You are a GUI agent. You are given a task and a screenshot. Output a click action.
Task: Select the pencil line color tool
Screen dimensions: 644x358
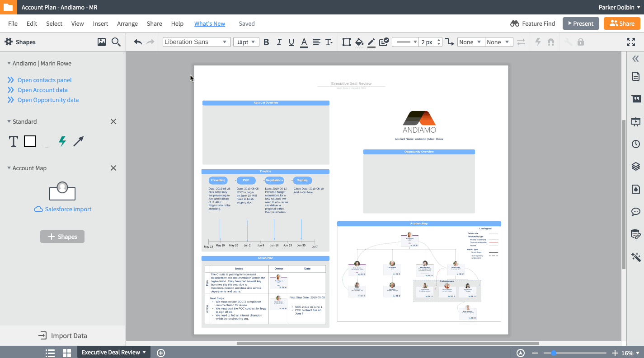[x=371, y=42]
